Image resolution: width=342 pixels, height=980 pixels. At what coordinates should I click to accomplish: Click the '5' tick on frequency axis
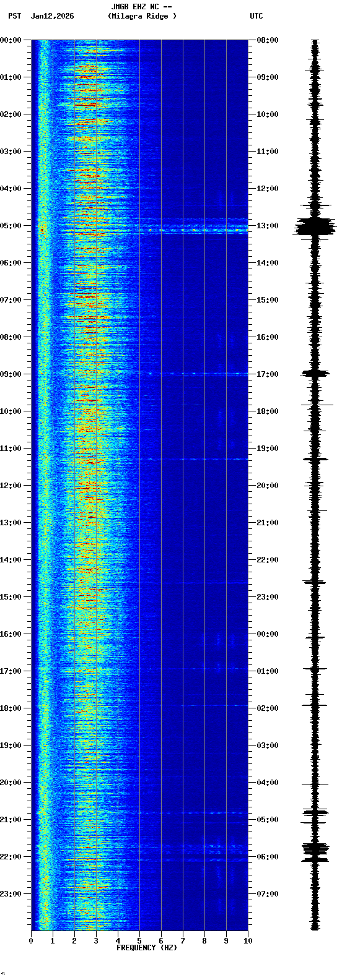pyautogui.click(x=139, y=941)
